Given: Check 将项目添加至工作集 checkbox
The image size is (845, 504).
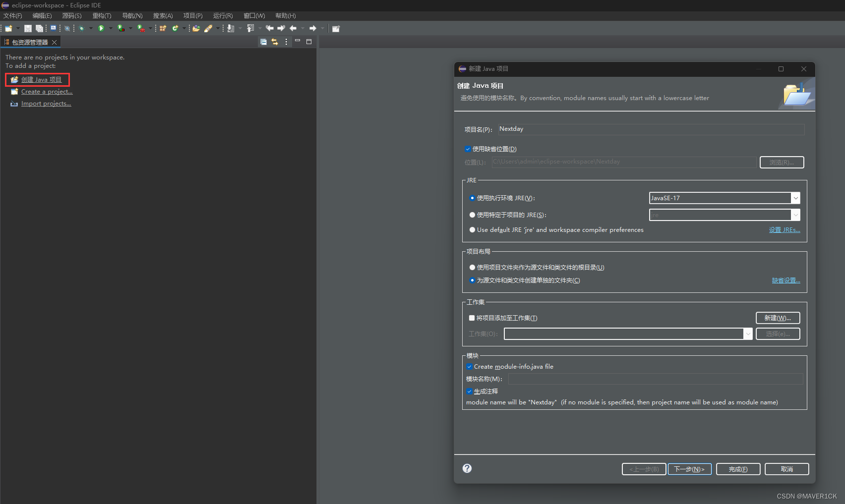Looking at the screenshot, I should coord(472,318).
